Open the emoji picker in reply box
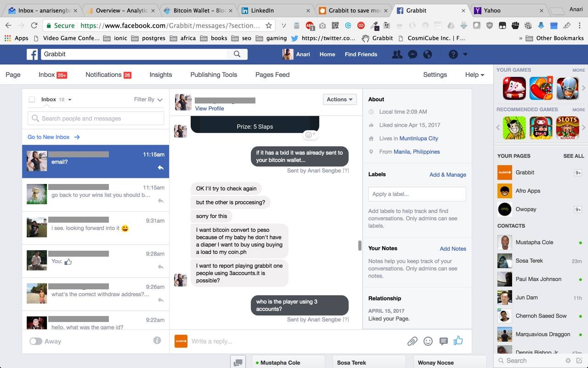Screen dimensions: 588x368 (428, 341)
